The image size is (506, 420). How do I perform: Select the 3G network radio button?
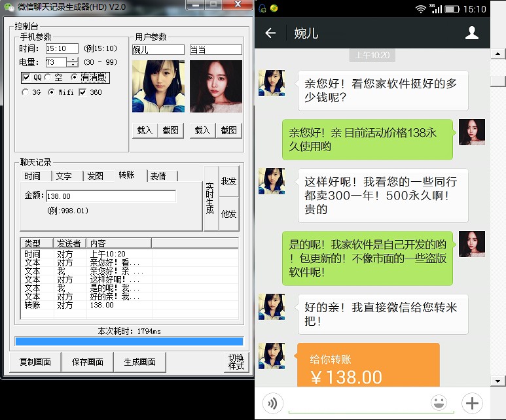click(x=25, y=92)
